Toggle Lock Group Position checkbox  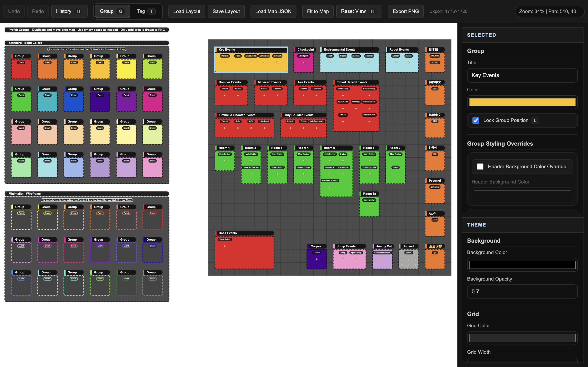(476, 120)
